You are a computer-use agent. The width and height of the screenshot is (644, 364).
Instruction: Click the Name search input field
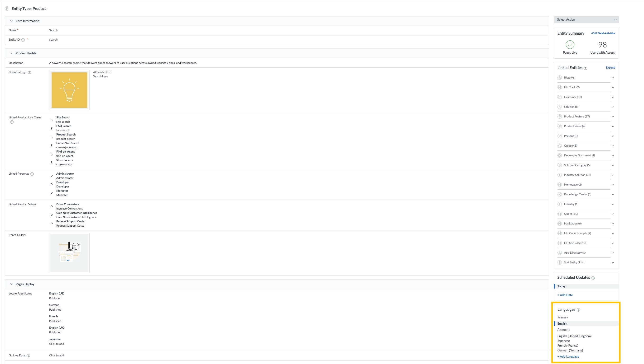point(53,30)
